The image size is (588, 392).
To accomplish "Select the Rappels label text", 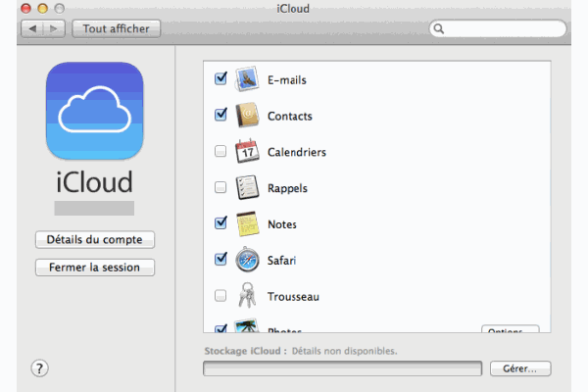I will pos(287,188).
